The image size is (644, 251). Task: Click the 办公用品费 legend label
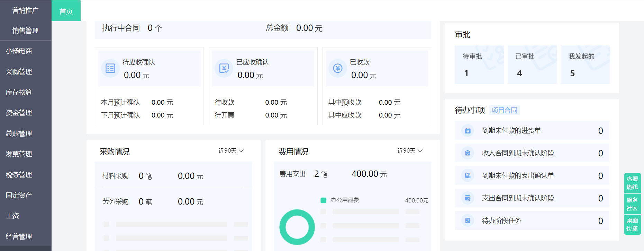click(345, 200)
